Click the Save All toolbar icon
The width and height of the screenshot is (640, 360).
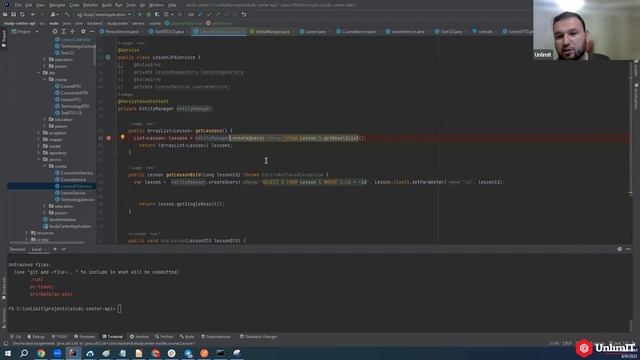click(x=13, y=14)
